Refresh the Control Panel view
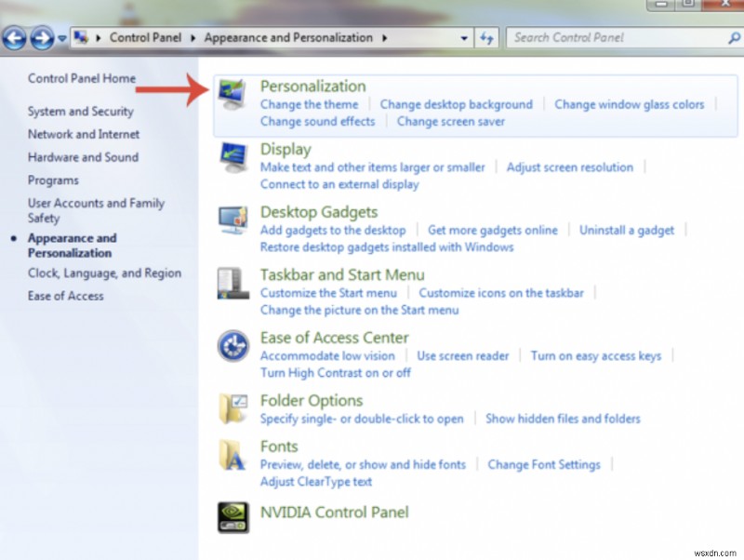744x560 pixels. click(486, 37)
